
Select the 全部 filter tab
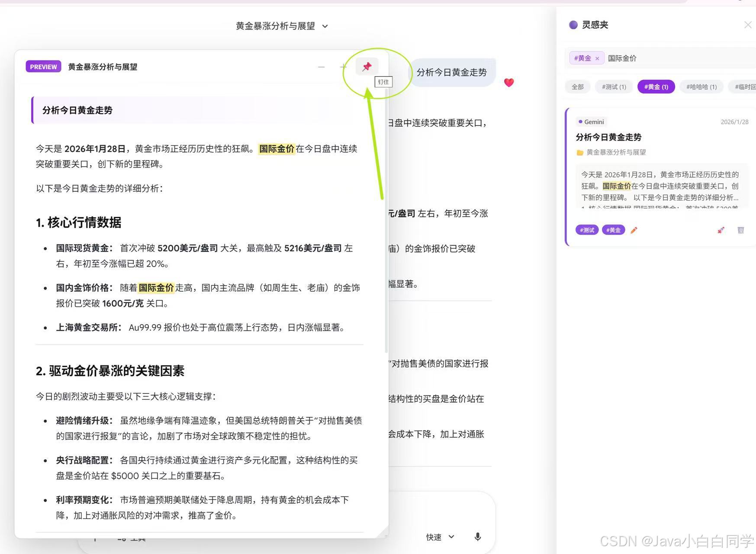coord(578,87)
